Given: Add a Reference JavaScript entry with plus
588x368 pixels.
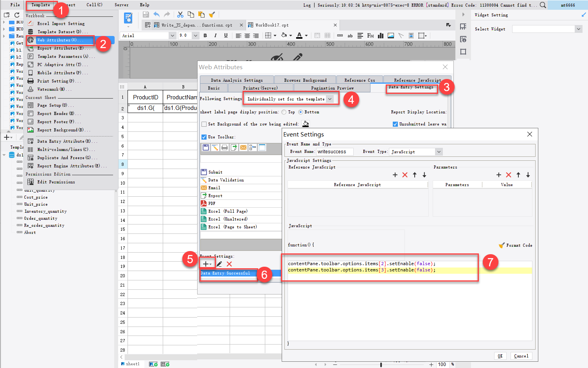Looking at the screenshot, I should coord(395,175).
